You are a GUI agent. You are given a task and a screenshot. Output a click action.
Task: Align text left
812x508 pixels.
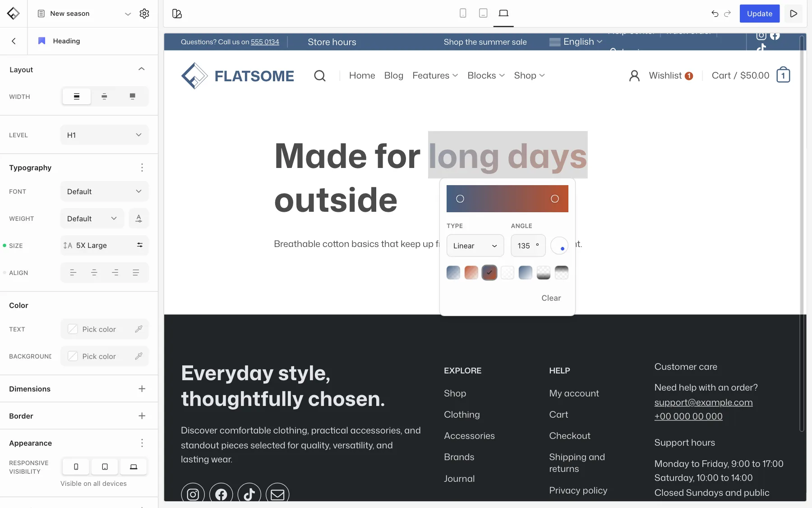73,272
